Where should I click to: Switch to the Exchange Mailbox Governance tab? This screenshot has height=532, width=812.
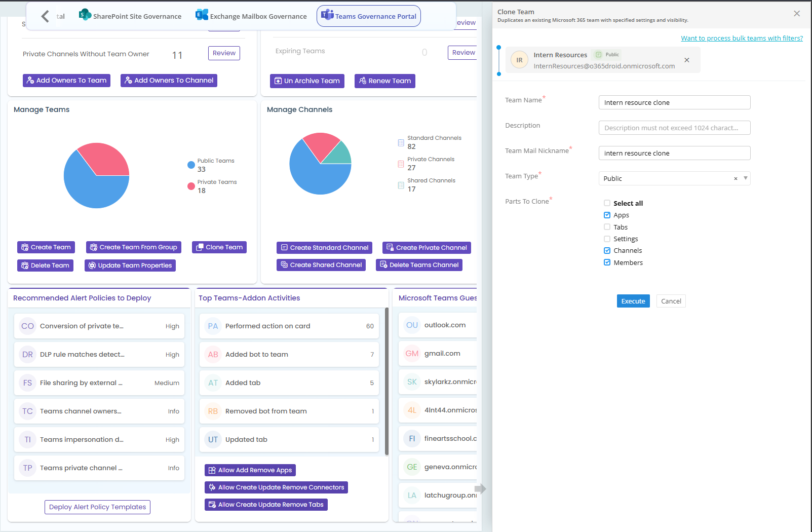point(251,16)
